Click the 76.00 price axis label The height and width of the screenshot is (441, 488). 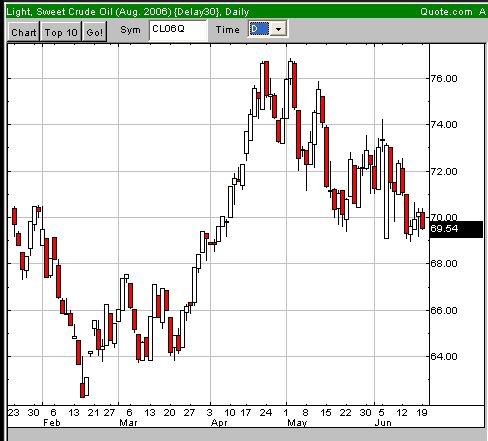pos(444,79)
